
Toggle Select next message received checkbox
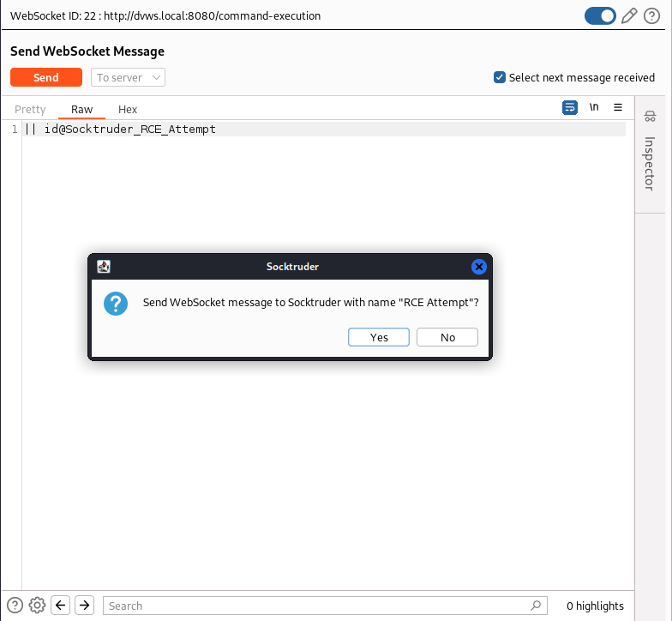(499, 77)
